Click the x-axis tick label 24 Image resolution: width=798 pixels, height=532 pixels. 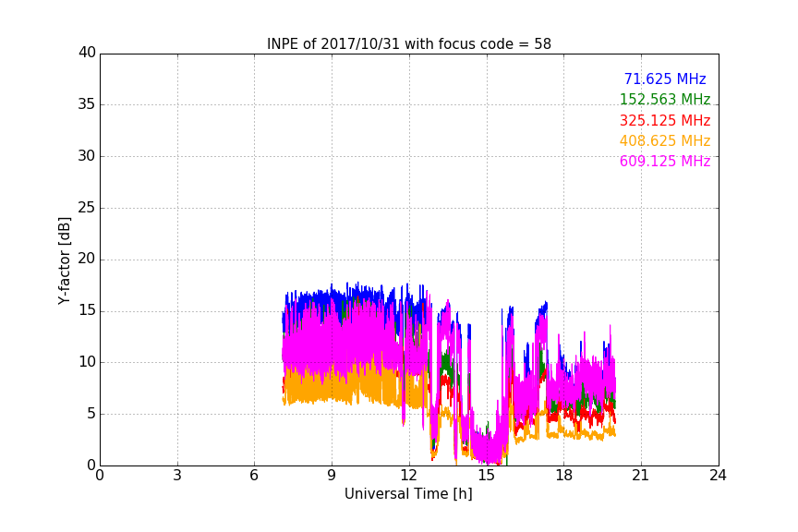[718, 476]
